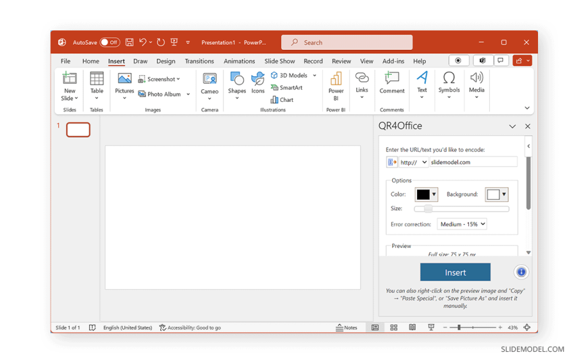Add a New Slide
Image resolution: width=588 pixels, height=364 pixels.
[70, 86]
